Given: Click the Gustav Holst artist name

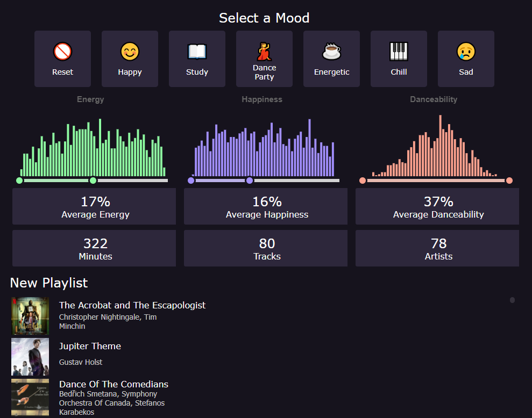Looking at the screenshot, I should [81, 362].
